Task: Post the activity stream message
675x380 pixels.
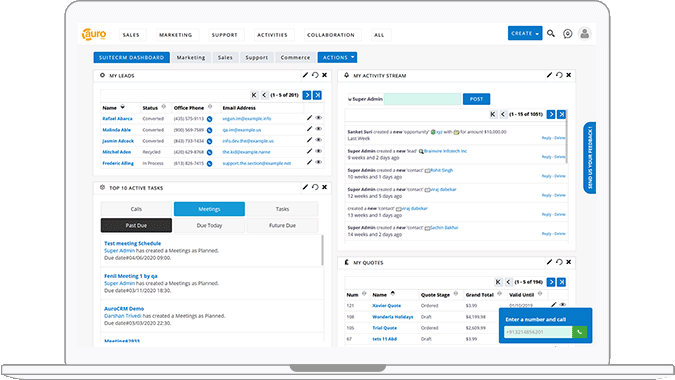Action: tap(476, 99)
